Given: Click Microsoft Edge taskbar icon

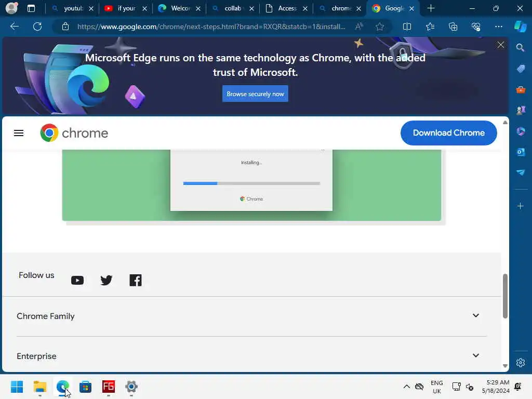Looking at the screenshot, I should pos(63,387).
